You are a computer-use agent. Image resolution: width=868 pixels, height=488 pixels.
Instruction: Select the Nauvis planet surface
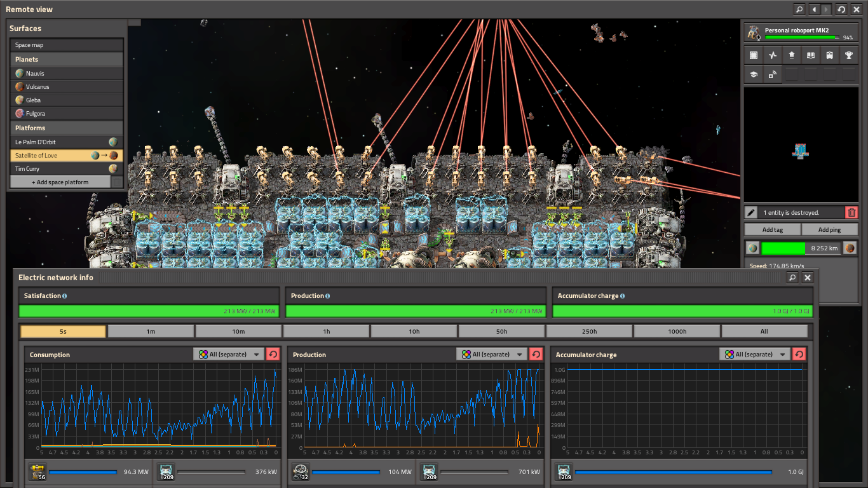coord(67,74)
